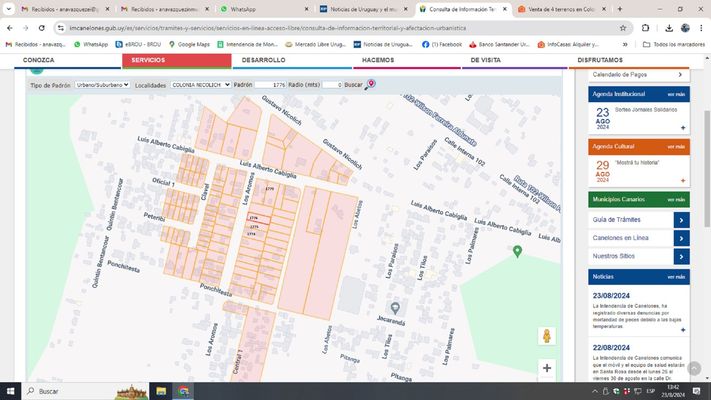Zoom in the map with plus button
This screenshot has width=711, height=400.
coord(546,368)
